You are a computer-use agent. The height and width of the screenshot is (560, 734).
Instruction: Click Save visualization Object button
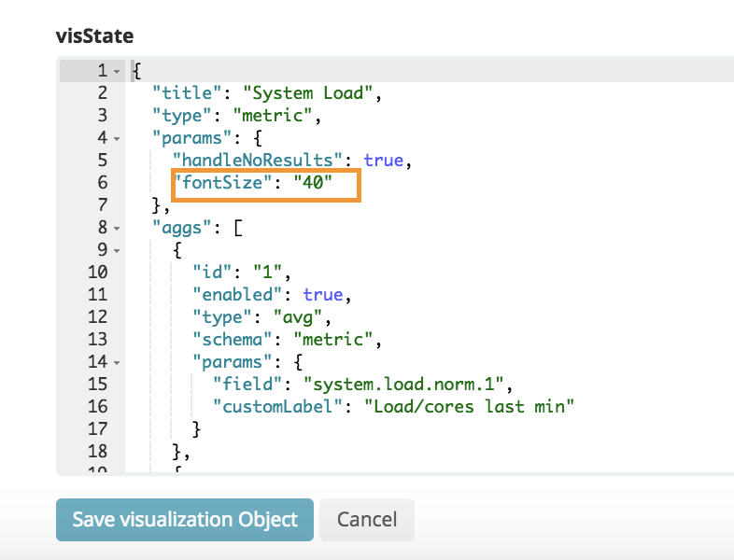(185, 520)
